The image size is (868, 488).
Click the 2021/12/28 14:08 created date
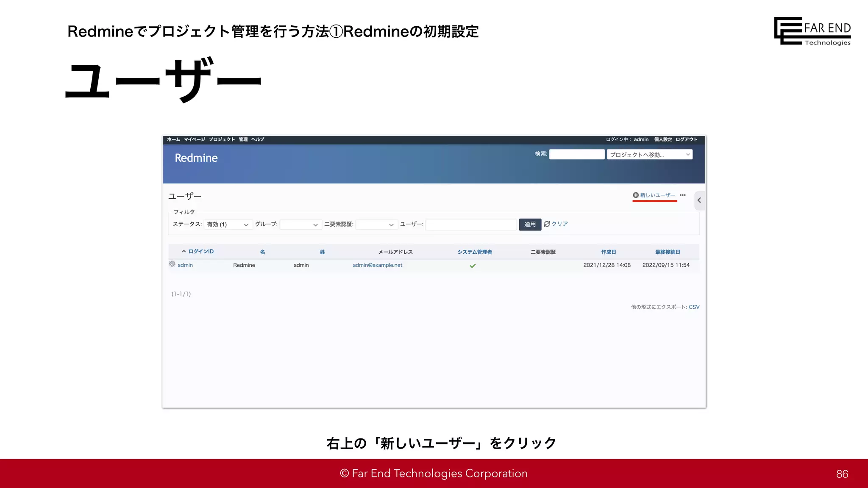607,265
